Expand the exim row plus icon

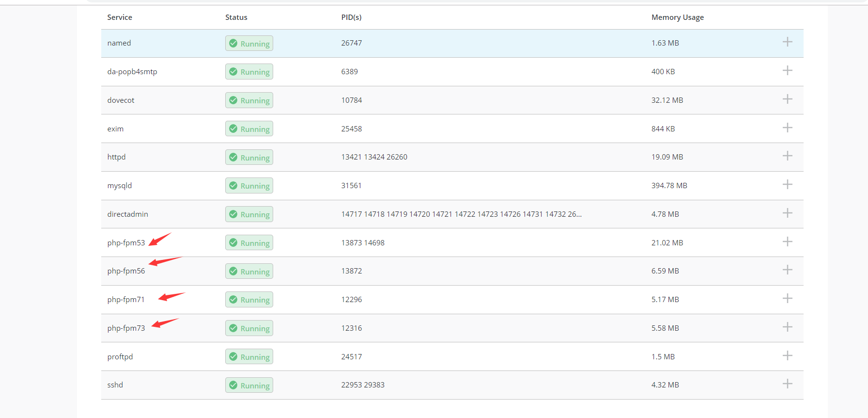[788, 128]
